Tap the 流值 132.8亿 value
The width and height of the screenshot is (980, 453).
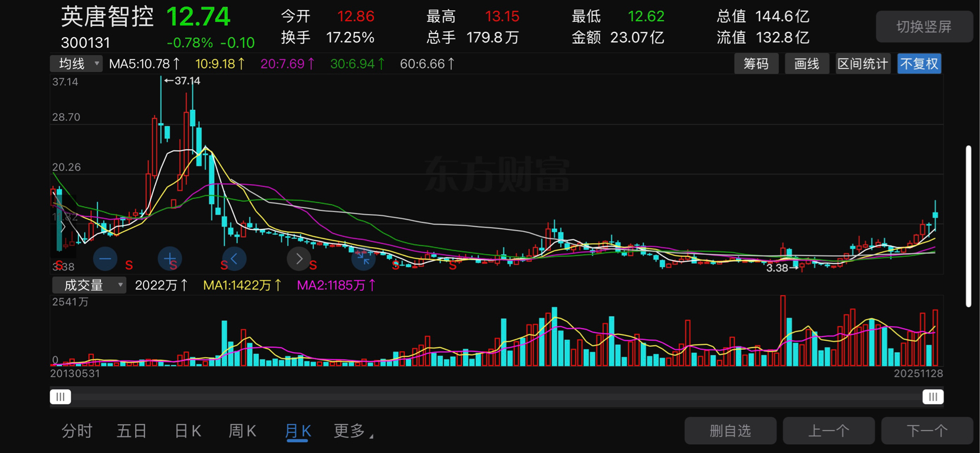click(782, 38)
